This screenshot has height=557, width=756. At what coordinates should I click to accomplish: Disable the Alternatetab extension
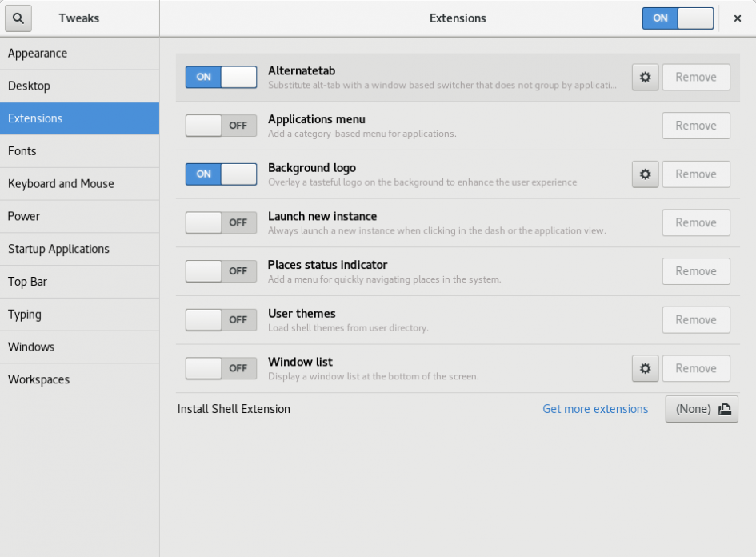220,77
